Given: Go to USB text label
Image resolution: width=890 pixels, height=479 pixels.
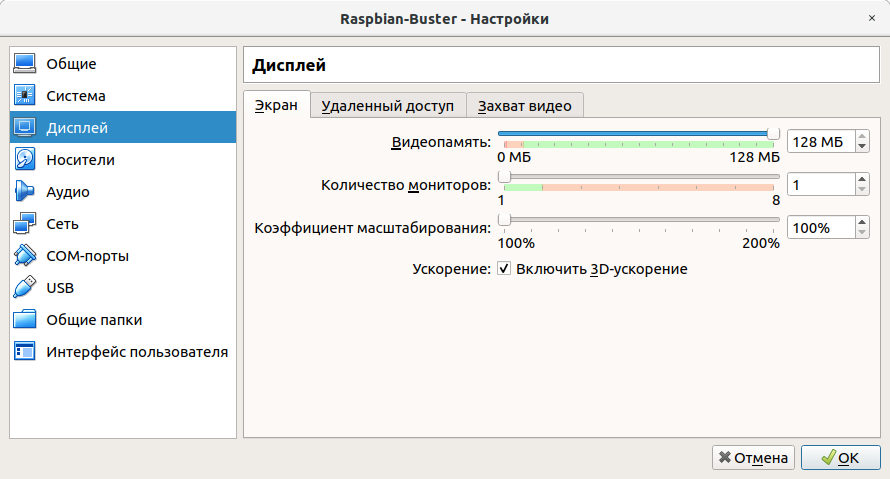Looking at the screenshot, I should tap(60, 288).
